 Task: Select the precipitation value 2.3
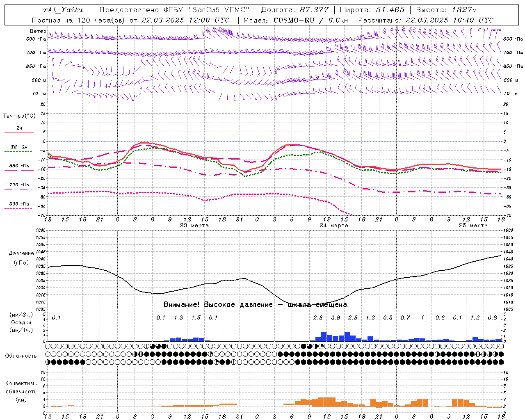318,317
